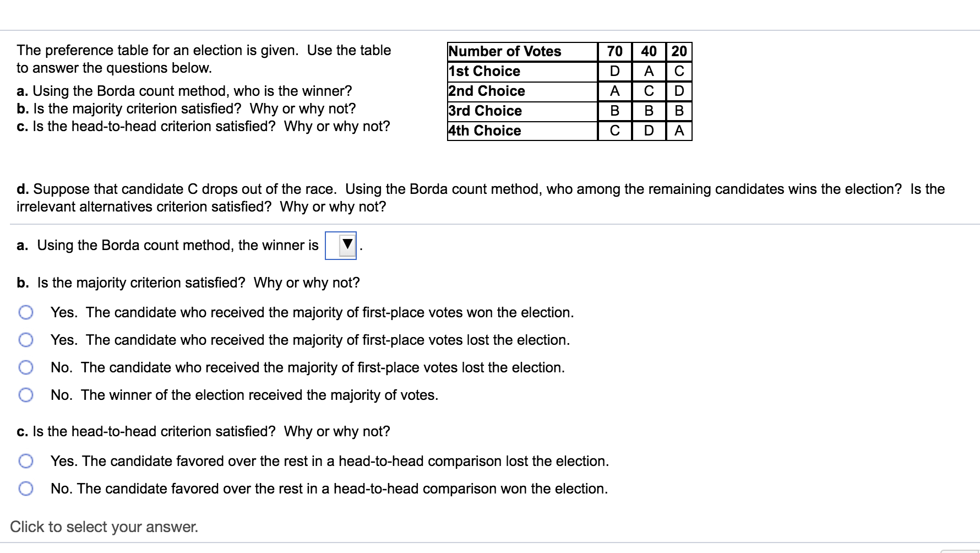
Task: Select 'Yes. The majority candidate lost the election'
Action: click(x=25, y=340)
